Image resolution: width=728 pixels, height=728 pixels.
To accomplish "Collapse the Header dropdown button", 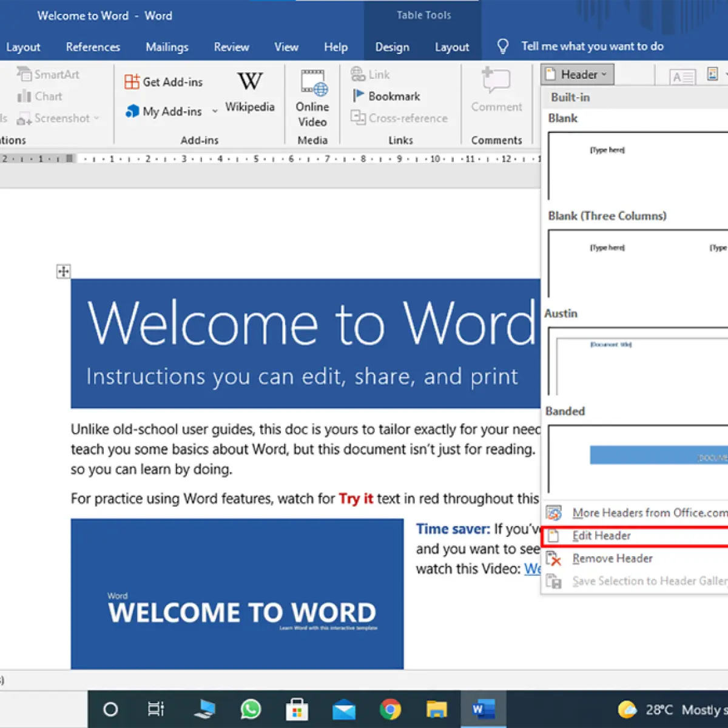I will tap(577, 75).
